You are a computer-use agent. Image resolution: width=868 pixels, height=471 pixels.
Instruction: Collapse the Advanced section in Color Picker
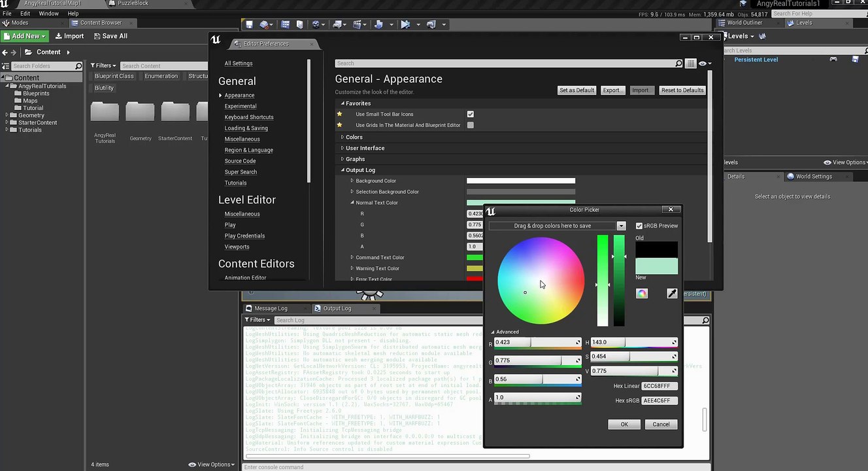[493, 332]
